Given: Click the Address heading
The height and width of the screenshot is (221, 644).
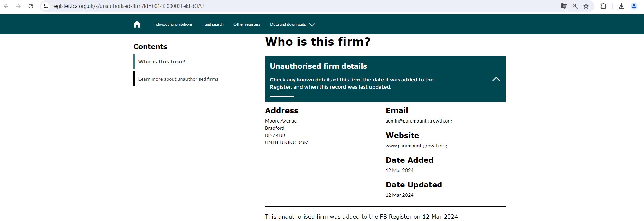Looking at the screenshot, I should tap(282, 110).
